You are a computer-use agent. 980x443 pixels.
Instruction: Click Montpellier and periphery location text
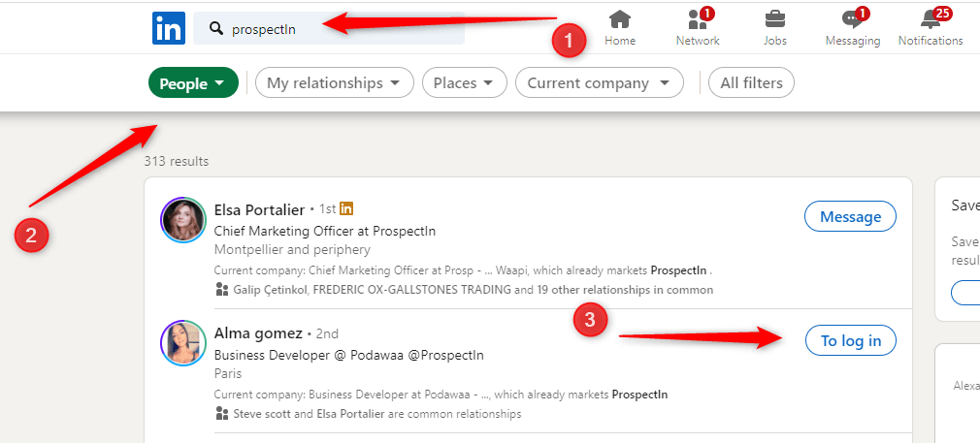point(292,249)
